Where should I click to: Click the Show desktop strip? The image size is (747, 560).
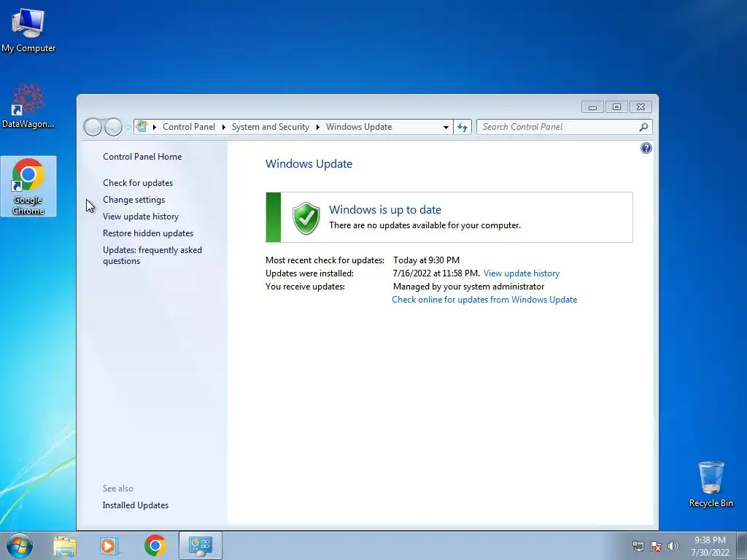[x=742, y=545]
